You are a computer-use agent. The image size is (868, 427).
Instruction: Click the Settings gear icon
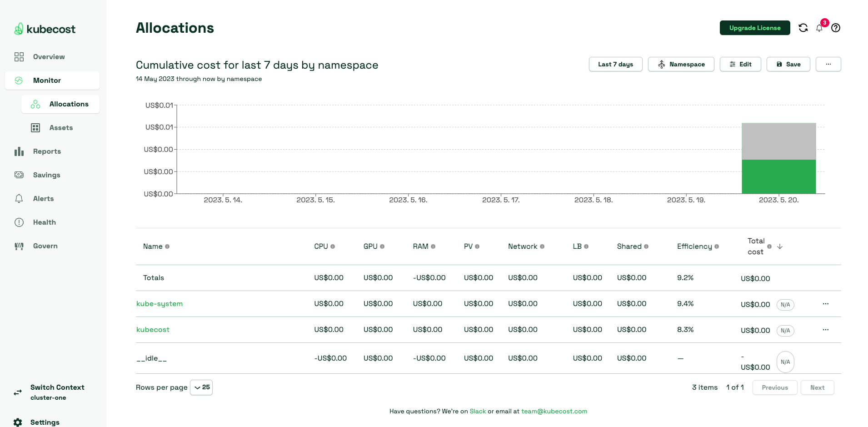[x=18, y=422]
